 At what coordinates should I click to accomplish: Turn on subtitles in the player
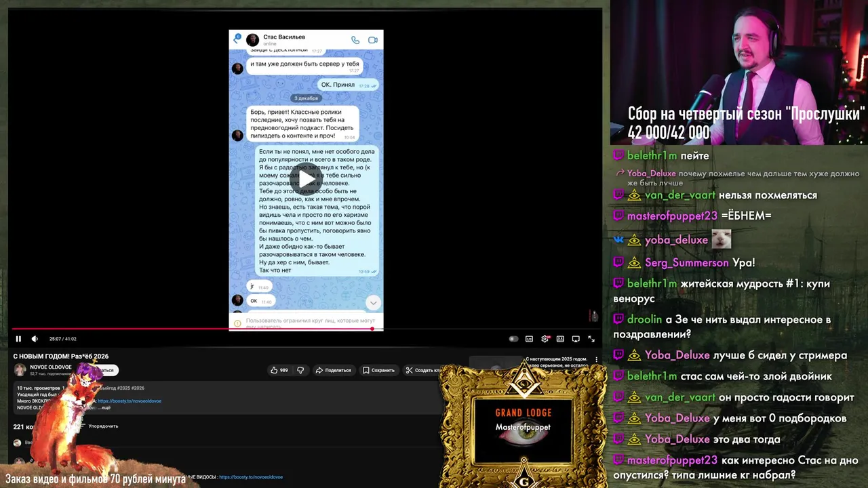pos(529,339)
